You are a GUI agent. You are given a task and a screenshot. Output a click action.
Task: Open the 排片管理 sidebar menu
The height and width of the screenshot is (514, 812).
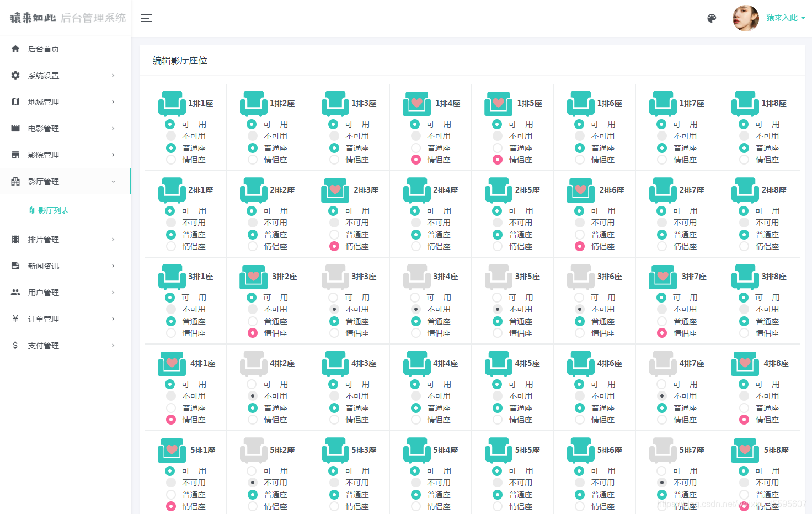[65, 240]
